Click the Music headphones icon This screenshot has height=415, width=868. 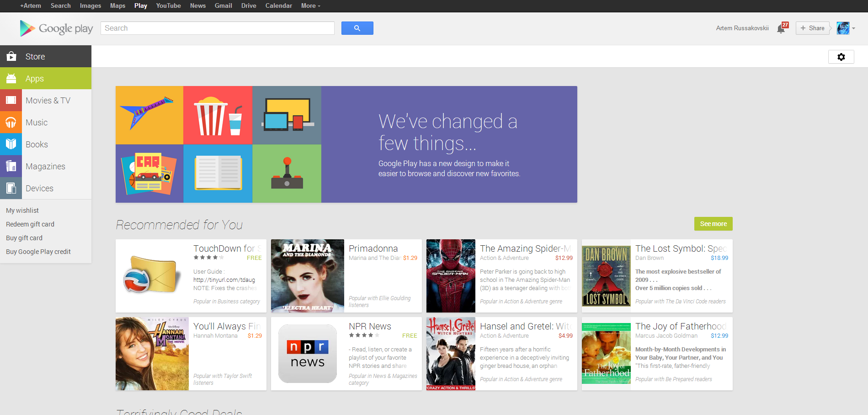11,122
